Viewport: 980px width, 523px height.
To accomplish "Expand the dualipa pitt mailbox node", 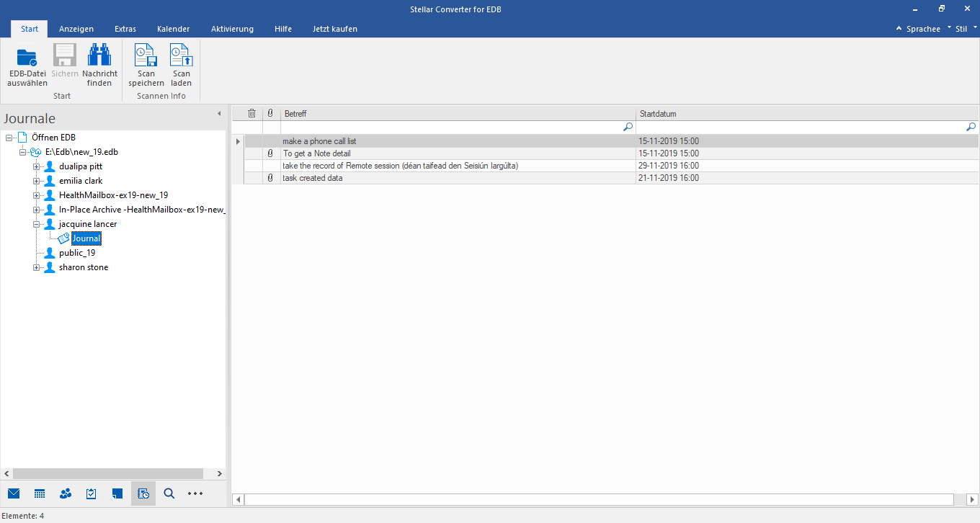I will pyautogui.click(x=36, y=166).
